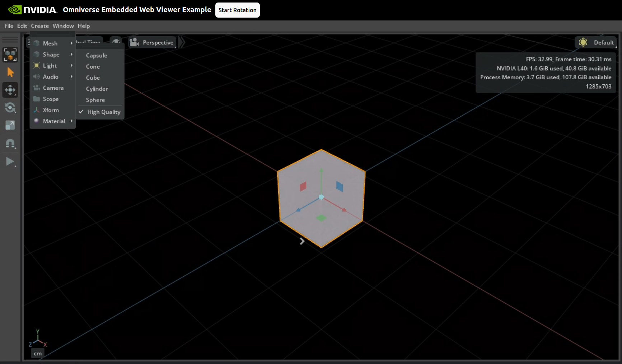The height and width of the screenshot is (364, 622).
Task: Click the magnet snap icon
Action: 10,144
